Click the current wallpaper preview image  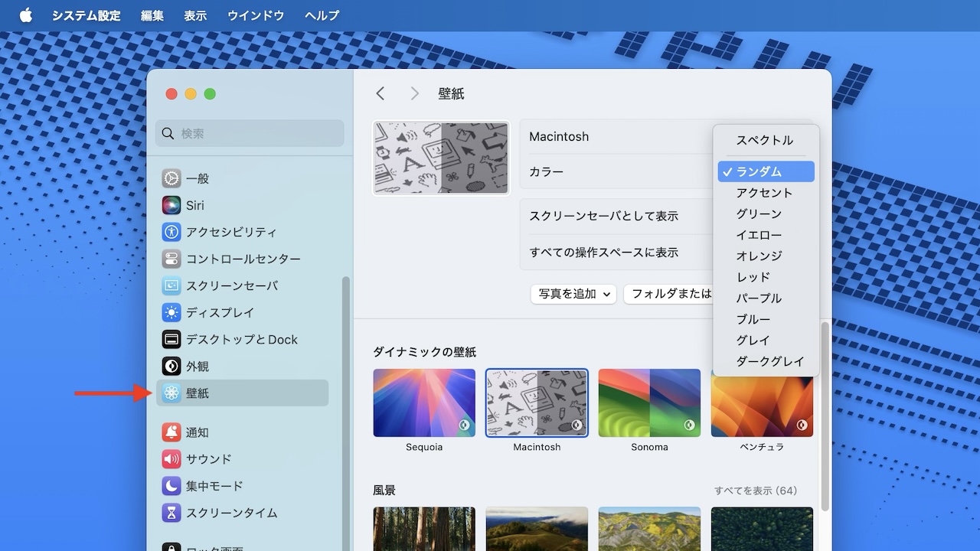pos(441,158)
